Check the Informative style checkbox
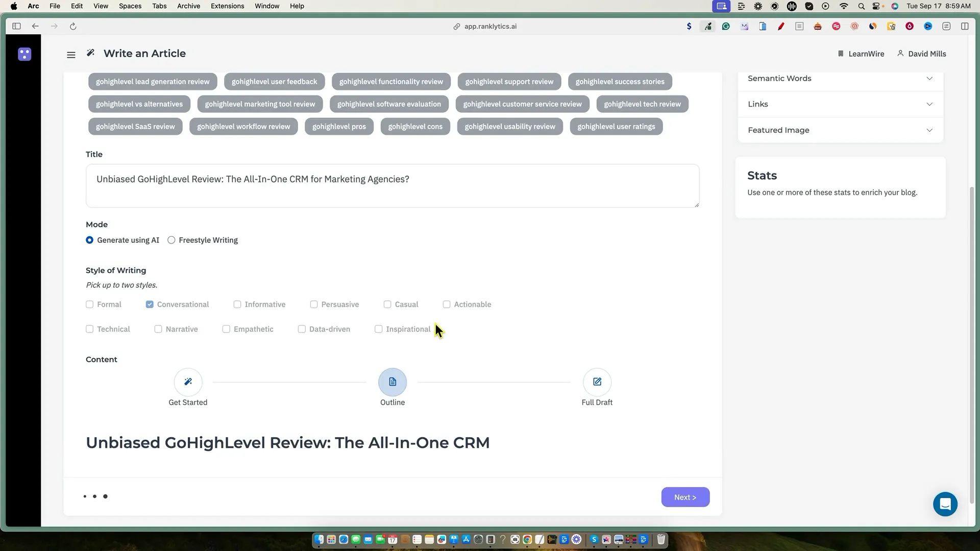This screenshot has height=551, width=980. (x=237, y=305)
